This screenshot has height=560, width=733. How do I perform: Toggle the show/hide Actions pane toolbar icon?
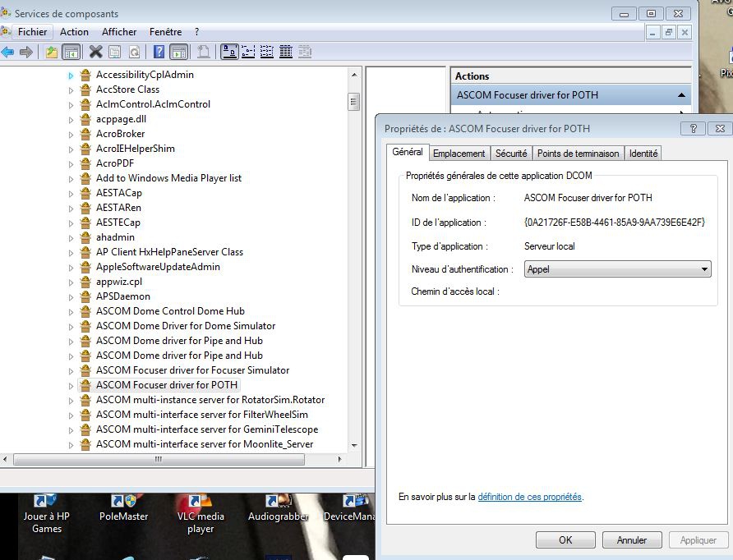click(179, 52)
